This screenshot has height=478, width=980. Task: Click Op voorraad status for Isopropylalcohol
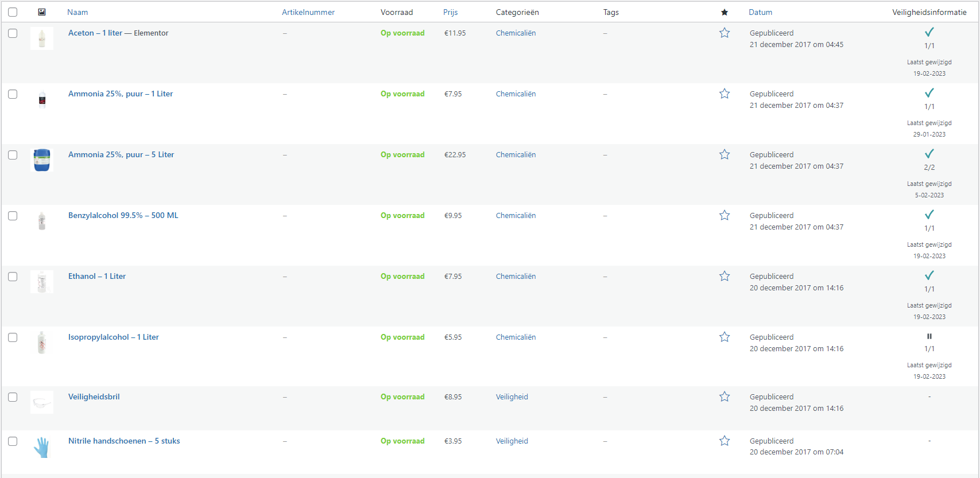tap(402, 337)
